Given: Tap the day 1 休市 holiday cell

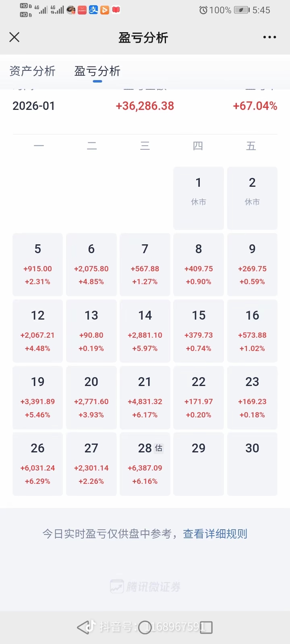Looking at the screenshot, I should [x=199, y=198].
